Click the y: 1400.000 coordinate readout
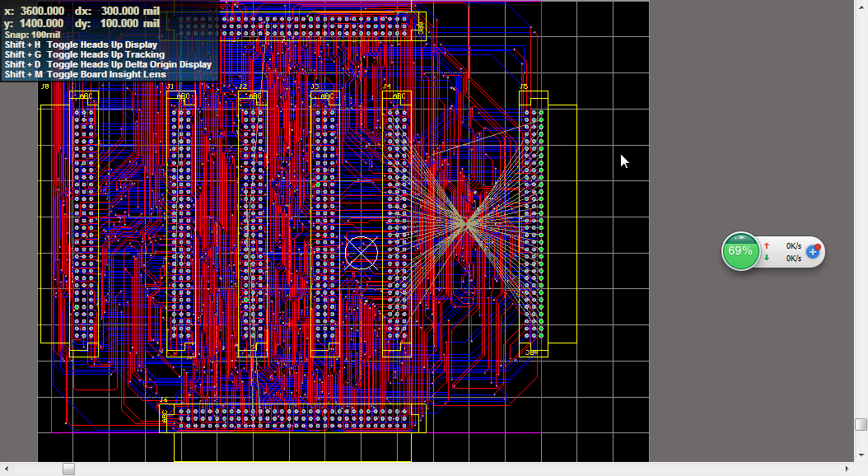The width and height of the screenshot is (868, 476). coord(35,23)
